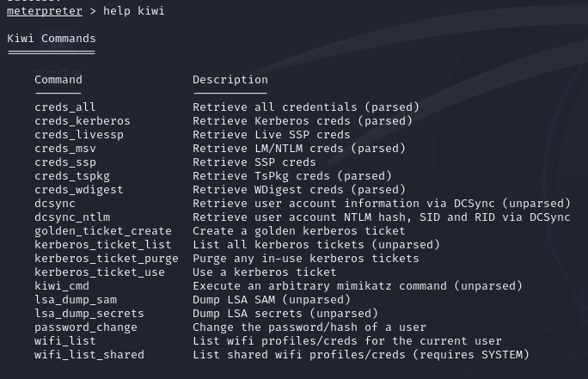Image resolution: width=588 pixels, height=379 pixels.
Task: Select the dcsync_ntlm command text
Action: click(72, 217)
